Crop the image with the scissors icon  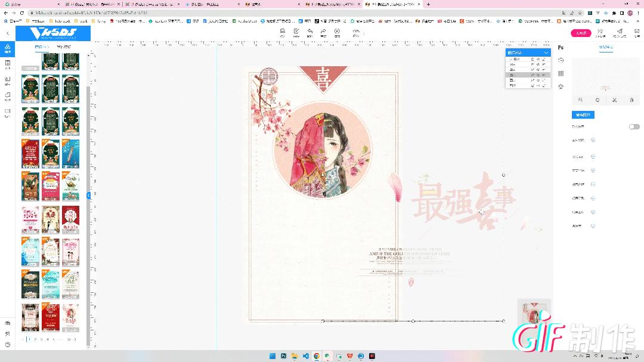coord(614,100)
